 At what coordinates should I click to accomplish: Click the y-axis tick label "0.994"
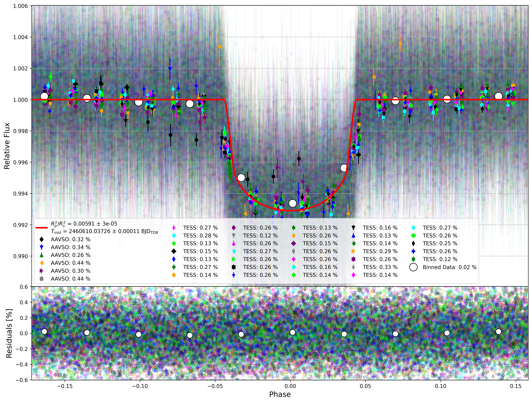click(x=20, y=194)
